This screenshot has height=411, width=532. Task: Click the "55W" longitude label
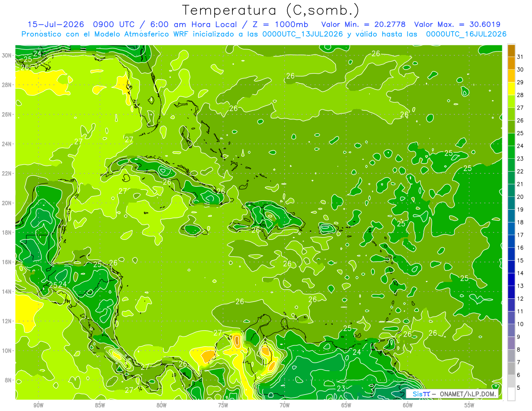tap(469, 405)
